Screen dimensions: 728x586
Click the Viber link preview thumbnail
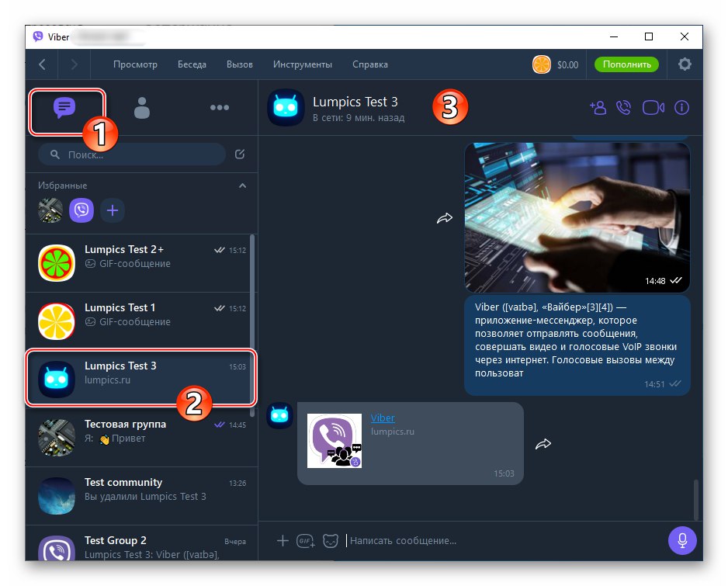(335, 441)
